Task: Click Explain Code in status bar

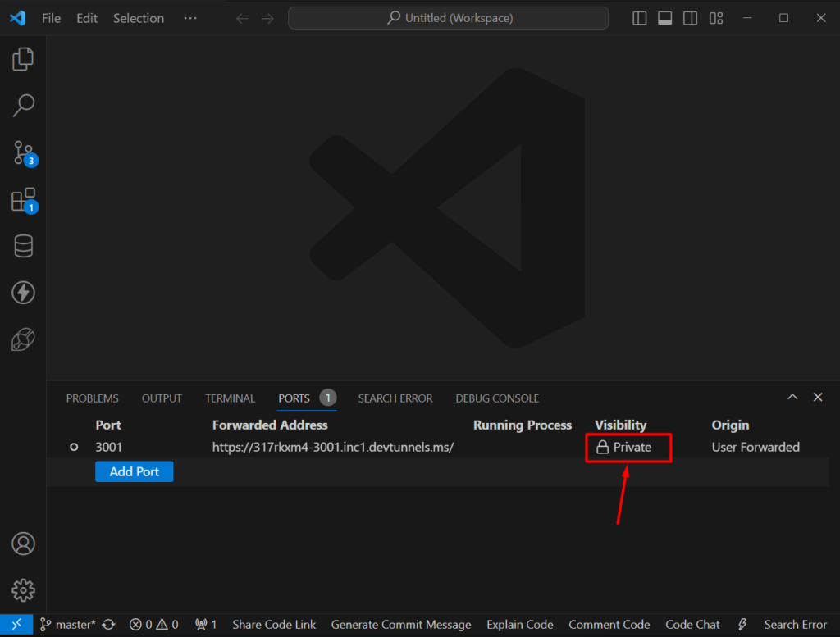Action: pyautogui.click(x=519, y=625)
